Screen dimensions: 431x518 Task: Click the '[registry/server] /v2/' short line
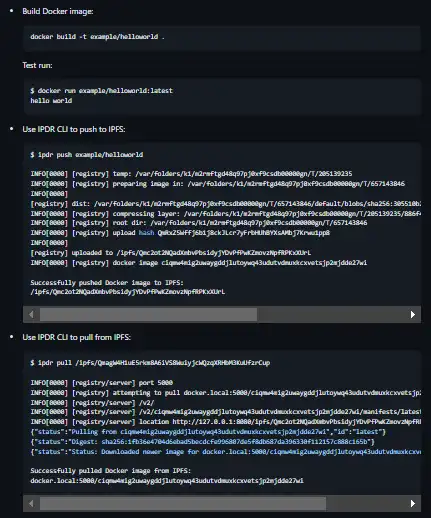tap(92, 403)
